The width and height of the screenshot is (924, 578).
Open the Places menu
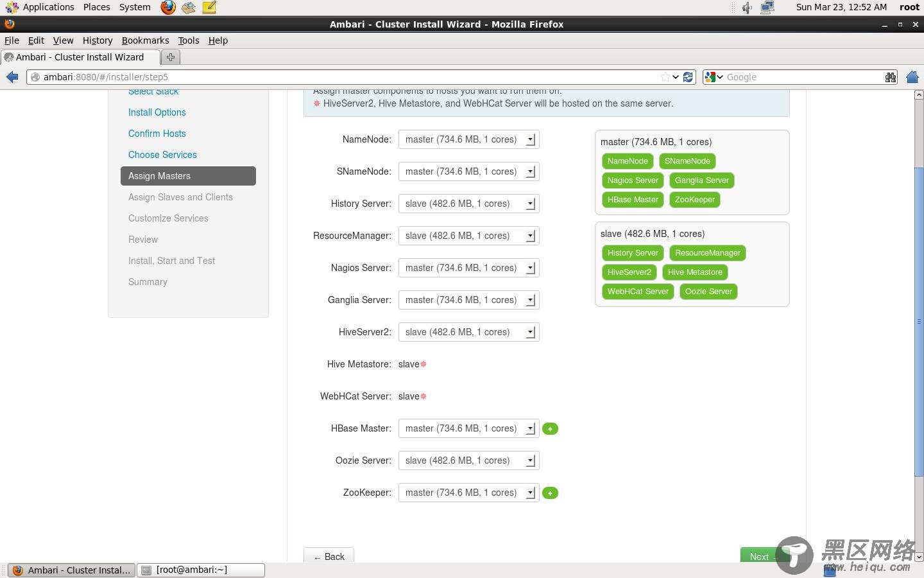[x=97, y=7]
